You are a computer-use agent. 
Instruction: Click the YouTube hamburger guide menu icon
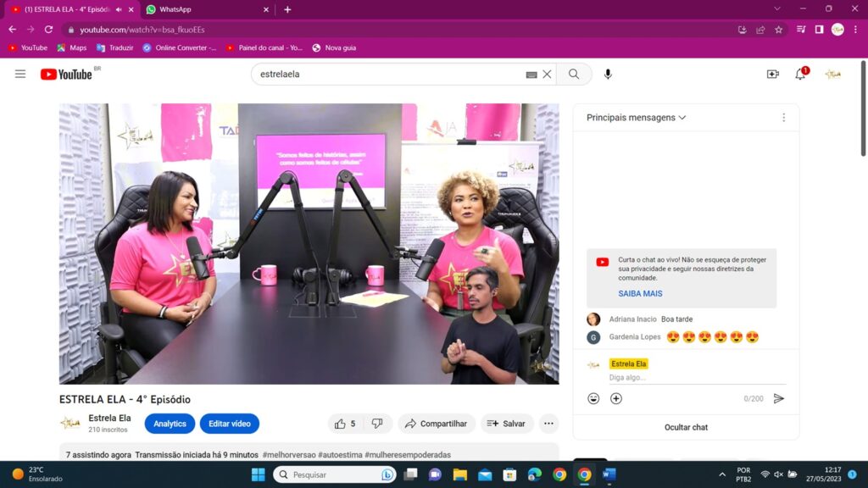(20, 74)
